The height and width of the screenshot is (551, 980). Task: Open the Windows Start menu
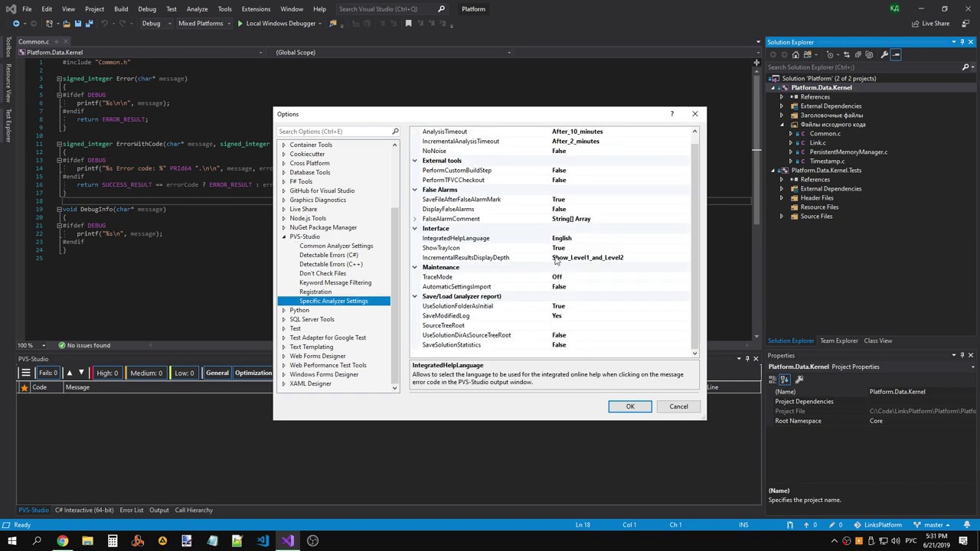[11, 541]
